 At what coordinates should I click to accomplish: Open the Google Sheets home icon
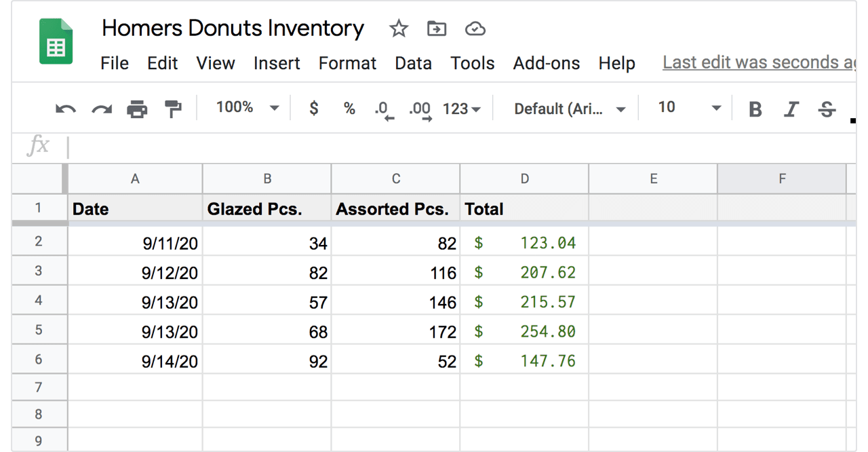[x=56, y=41]
